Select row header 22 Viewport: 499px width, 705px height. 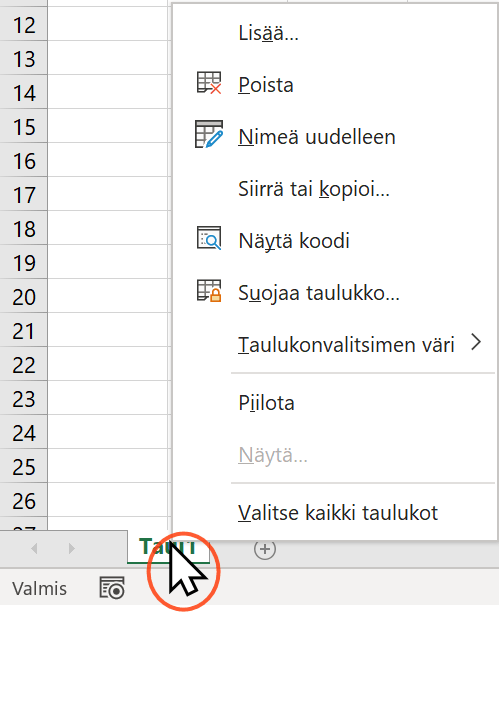[x=24, y=365]
